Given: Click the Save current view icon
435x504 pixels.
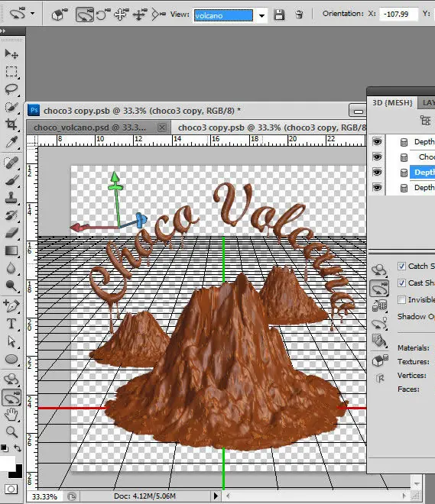Looking at the screenshot, I should 279,15.
